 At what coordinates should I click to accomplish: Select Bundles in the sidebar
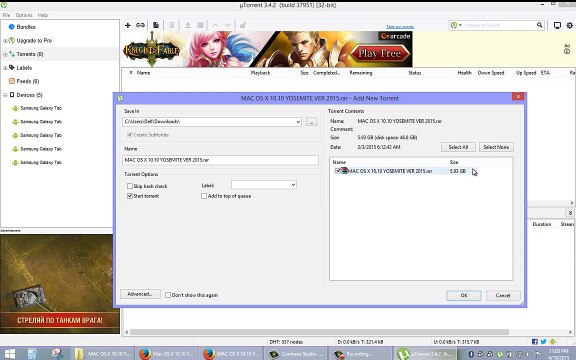(25, 27)
